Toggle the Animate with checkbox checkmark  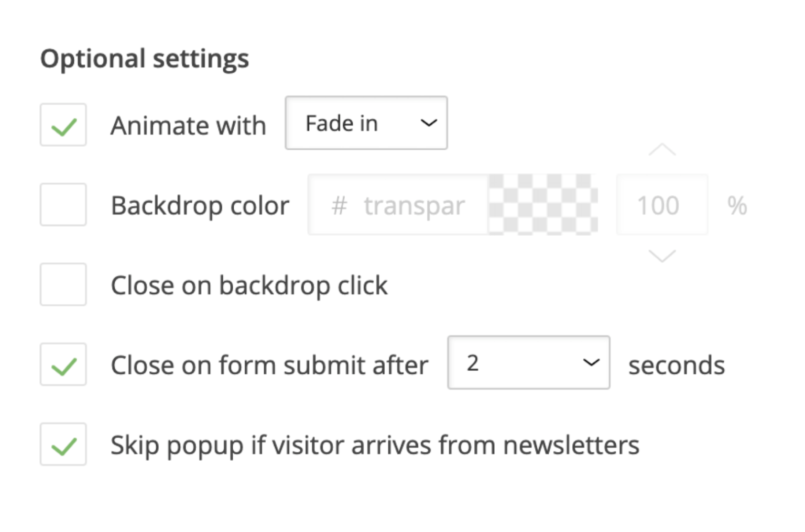63,125
